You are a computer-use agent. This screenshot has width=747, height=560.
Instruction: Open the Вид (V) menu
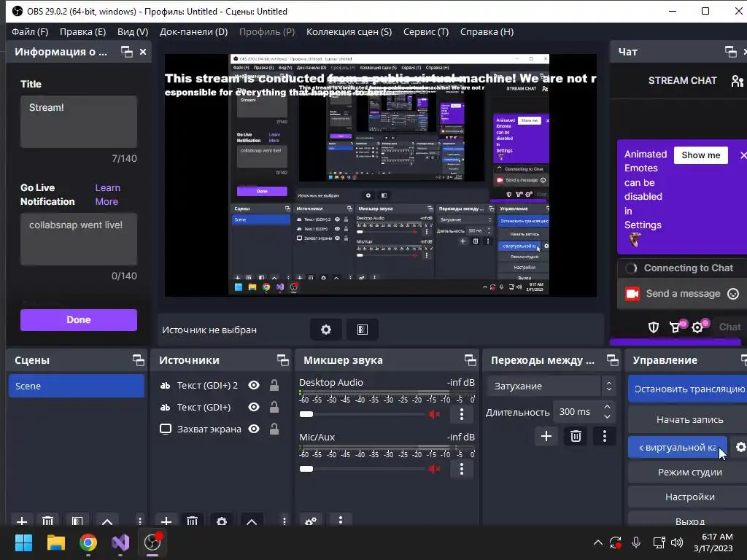coord(133,32)
